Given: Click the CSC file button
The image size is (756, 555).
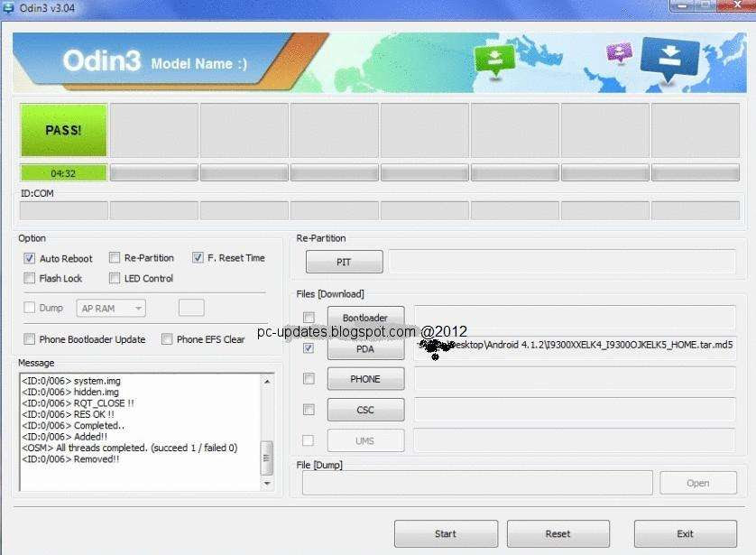Looking at the screenshot, I should click(x=366, y=410).
